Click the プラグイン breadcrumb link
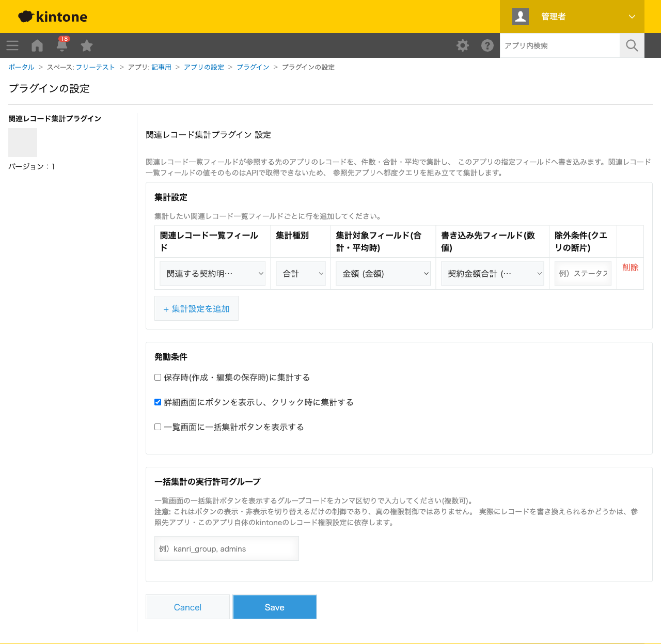 coord(253,67)
